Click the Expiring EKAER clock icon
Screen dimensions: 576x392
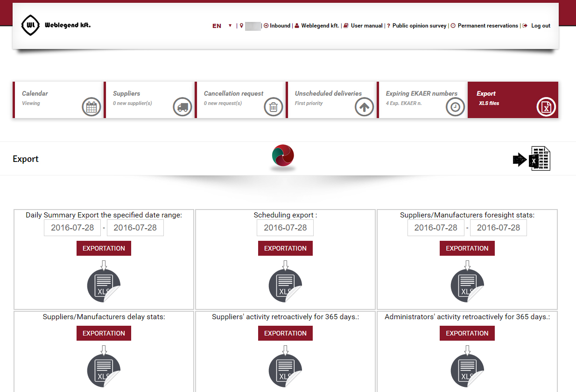pyautogui.click(x=455, y=107)
